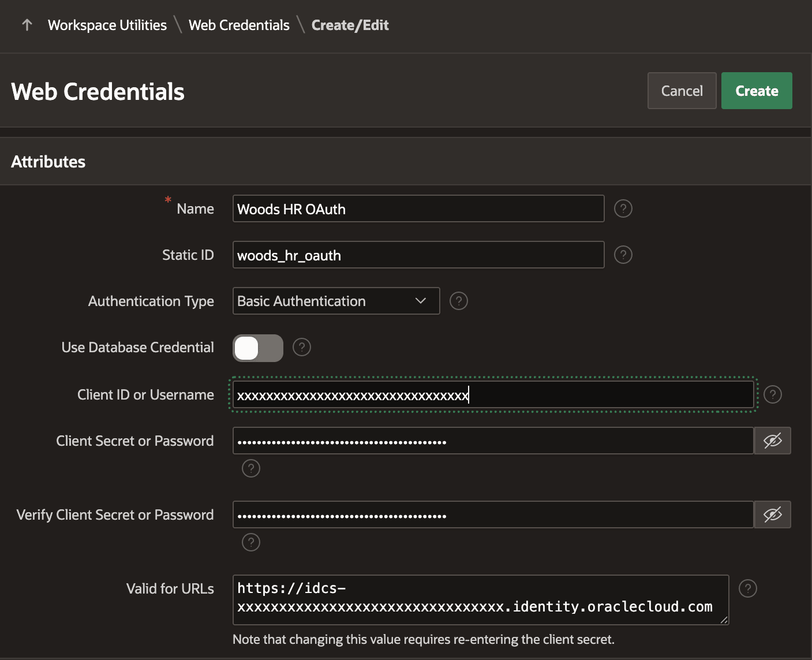This screenshot has width=812, height=660.
Task: Click the Verify Client Secret or Password field
Action: pyautogui.click(x=493, y=514)
